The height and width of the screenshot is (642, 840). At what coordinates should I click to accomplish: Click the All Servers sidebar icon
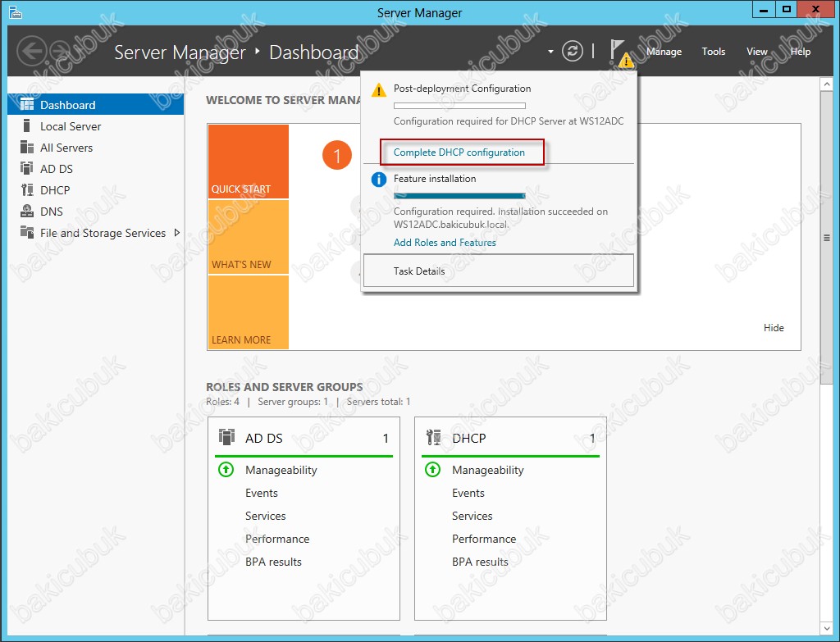[27, 147]
